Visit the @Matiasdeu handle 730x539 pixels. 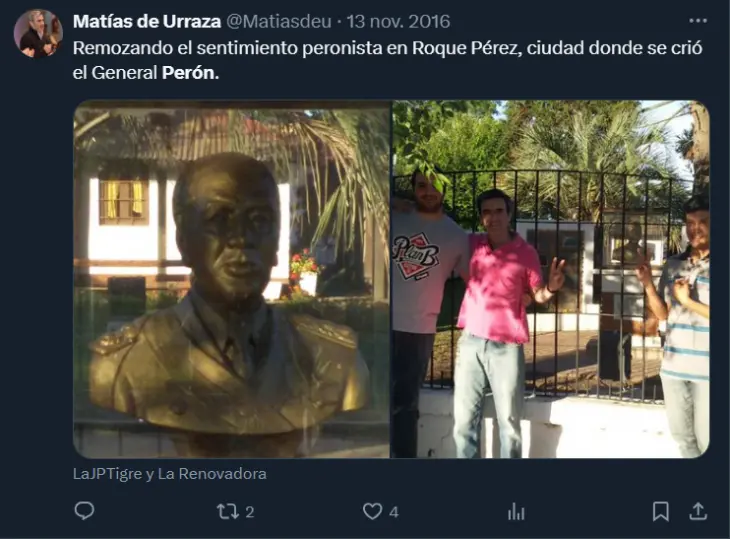point(278,21)
